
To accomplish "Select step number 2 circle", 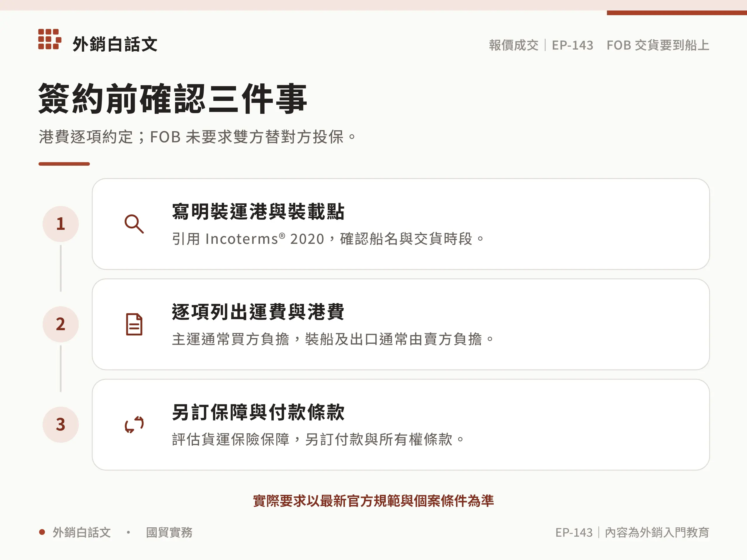I will click(61, 324).
